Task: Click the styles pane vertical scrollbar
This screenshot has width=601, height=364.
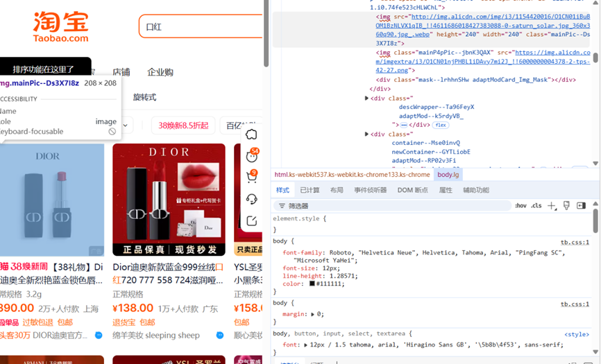Action: click(x=595, y=220)
